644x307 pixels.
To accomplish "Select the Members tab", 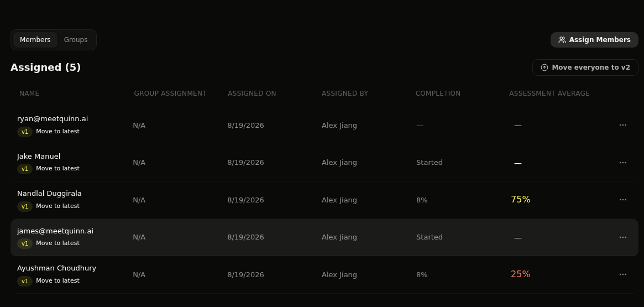I will click(35, 40).
